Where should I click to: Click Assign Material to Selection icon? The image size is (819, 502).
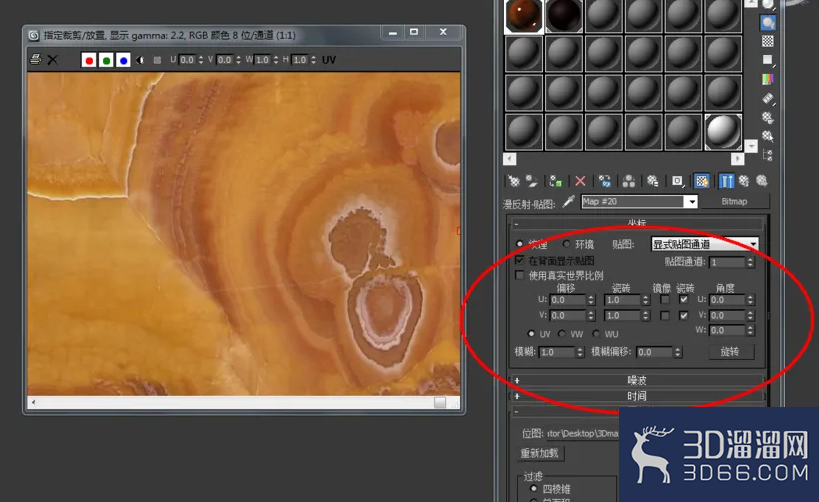[555, 181]
